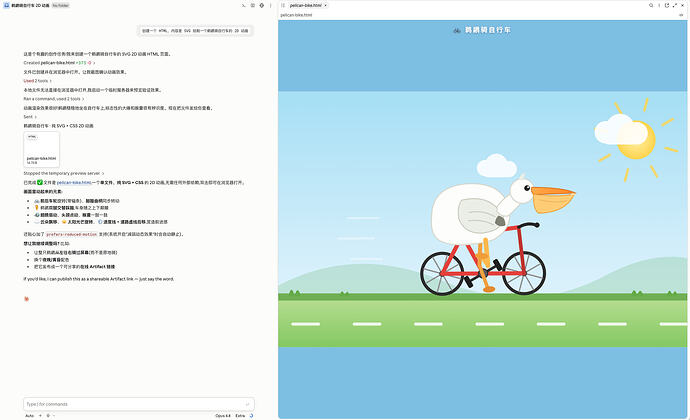Open the Auto mode selector
Screen dimensions: 690x420
[x=29, y=416]
